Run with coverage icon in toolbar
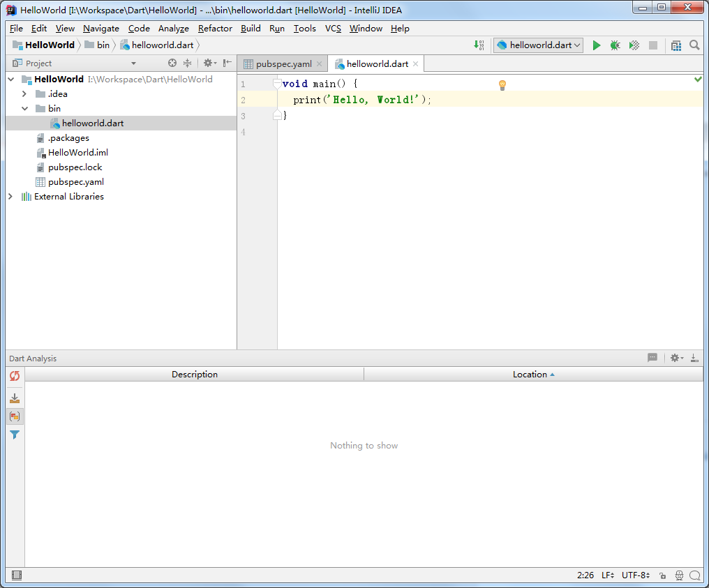This screenshot has height=588, width=709. click(634, 45)
